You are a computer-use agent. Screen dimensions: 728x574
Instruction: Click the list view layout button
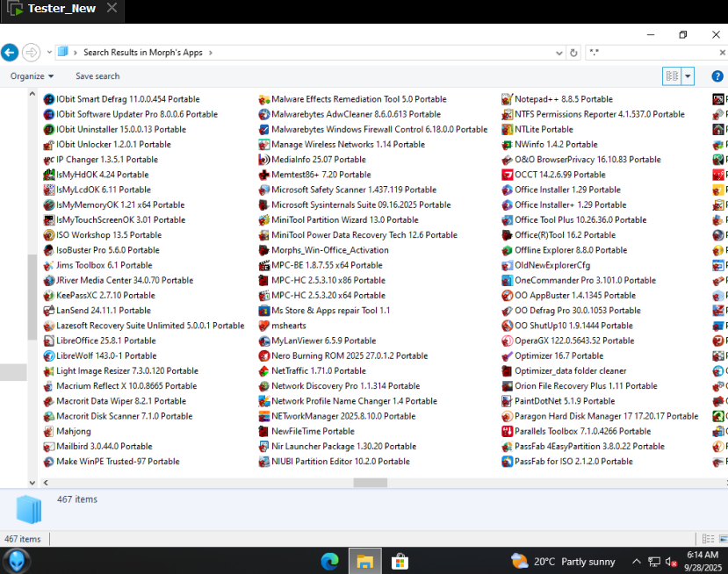[672, 76]
